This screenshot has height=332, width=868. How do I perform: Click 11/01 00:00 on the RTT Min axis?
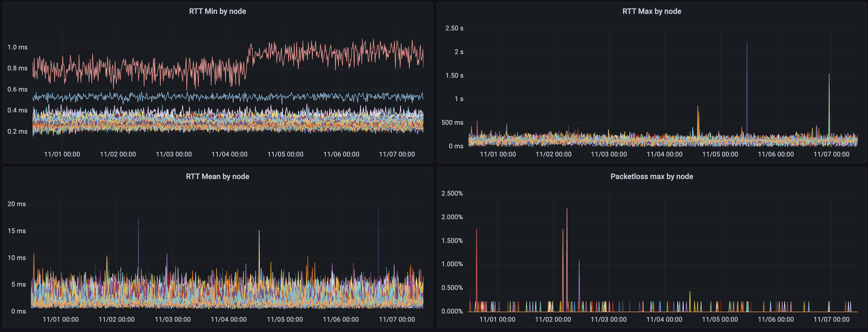(62, 154)
